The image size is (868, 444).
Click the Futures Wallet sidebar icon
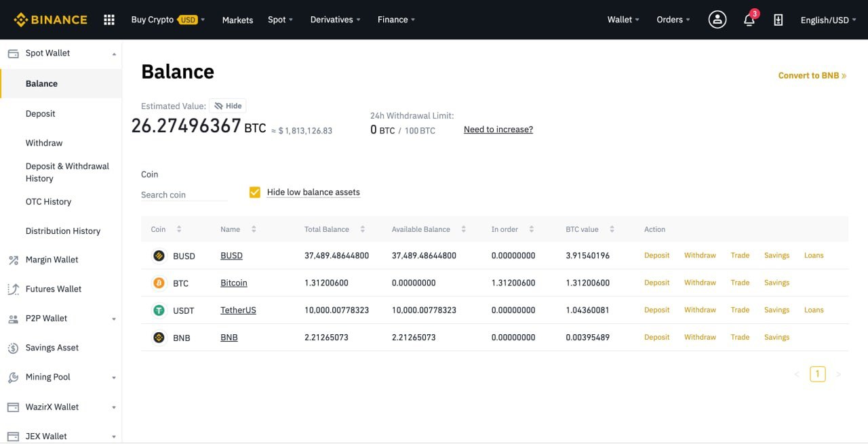point(13,289)
